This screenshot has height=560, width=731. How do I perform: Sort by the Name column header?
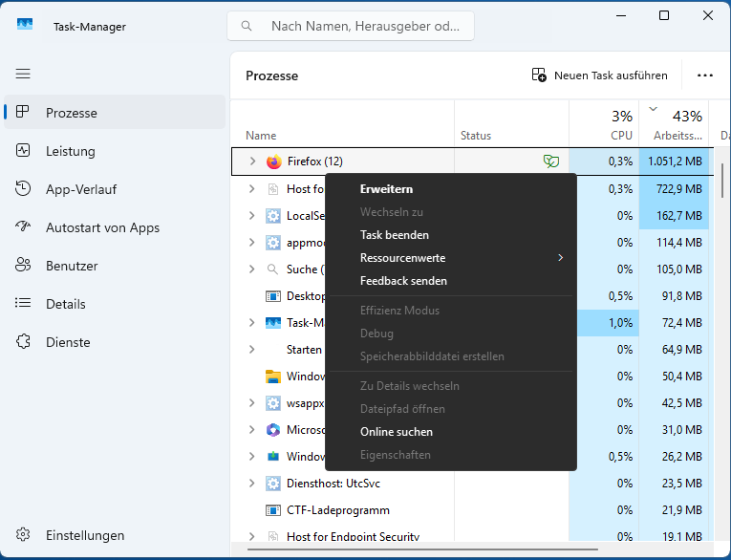pyautogui.click(x=343, y=123)
